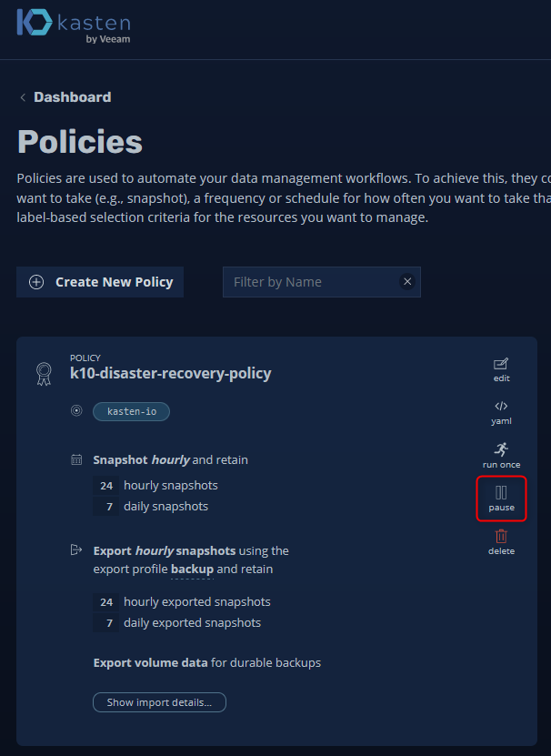Edit the k10-disaster-recovery-policy
The image size is (551, 756).
click(501, 368)
